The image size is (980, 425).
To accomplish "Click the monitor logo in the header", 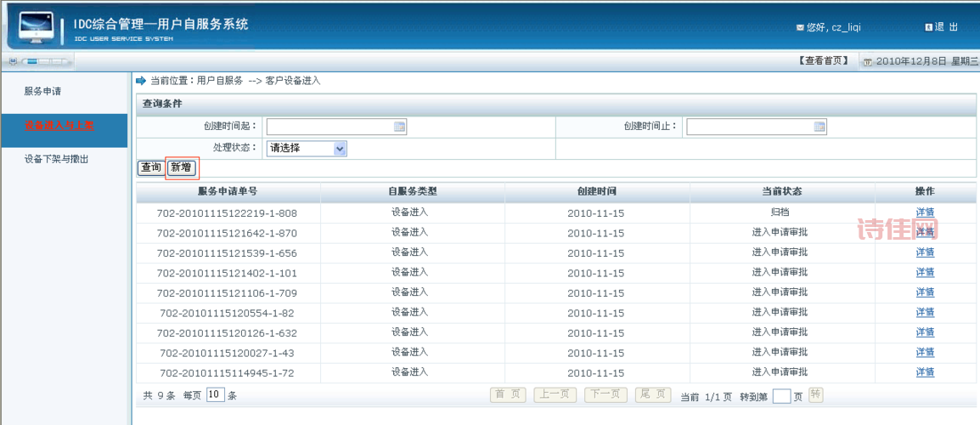I will coord(37,27).
